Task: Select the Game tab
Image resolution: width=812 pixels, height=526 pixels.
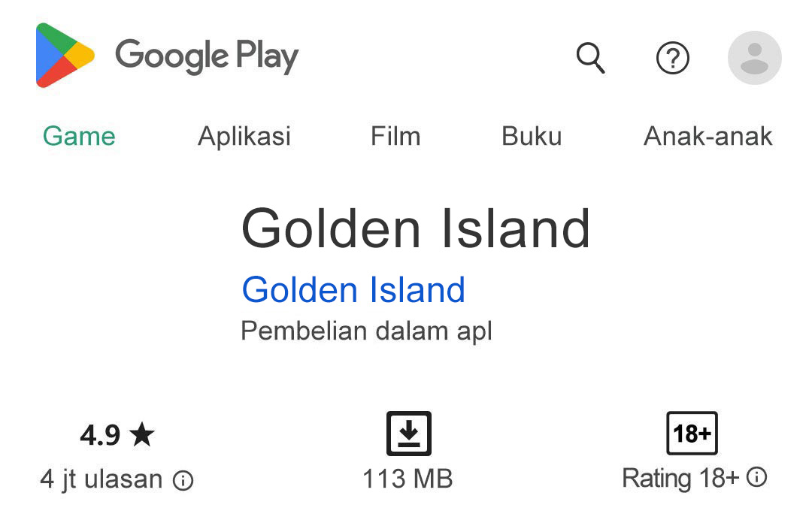Action: coord(78,136)
